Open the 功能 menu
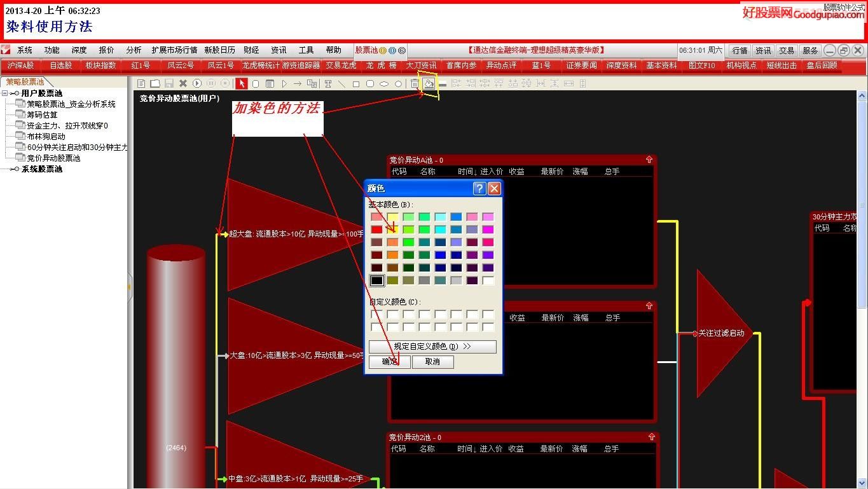868x489 pixels. (x=52, y=50)
